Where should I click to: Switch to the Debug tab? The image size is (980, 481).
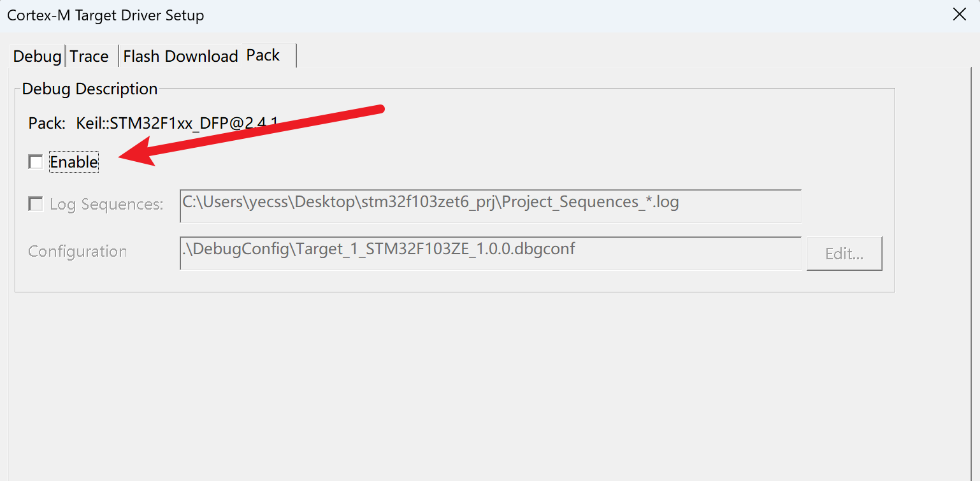tap(37, 56)
